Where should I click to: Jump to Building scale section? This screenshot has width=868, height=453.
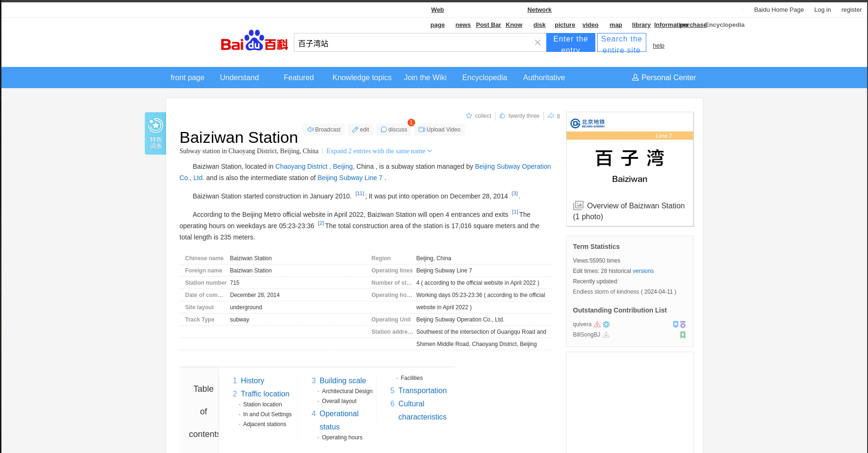click(342, 380)
